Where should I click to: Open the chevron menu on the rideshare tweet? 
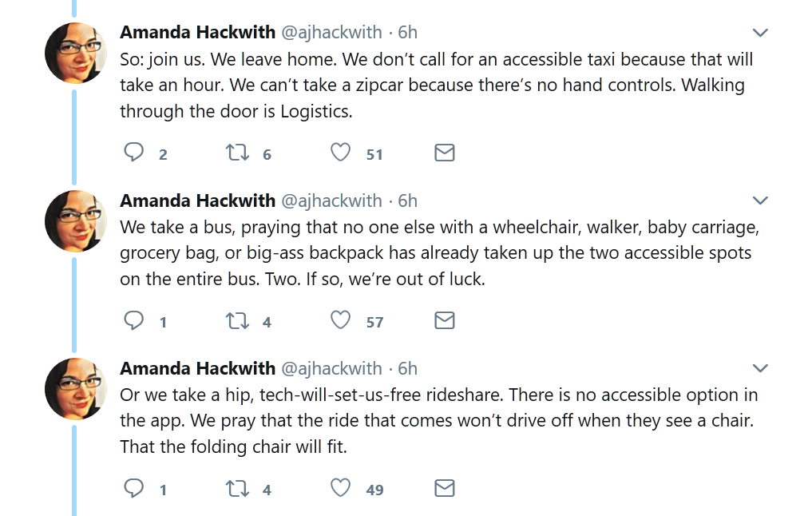760,369
